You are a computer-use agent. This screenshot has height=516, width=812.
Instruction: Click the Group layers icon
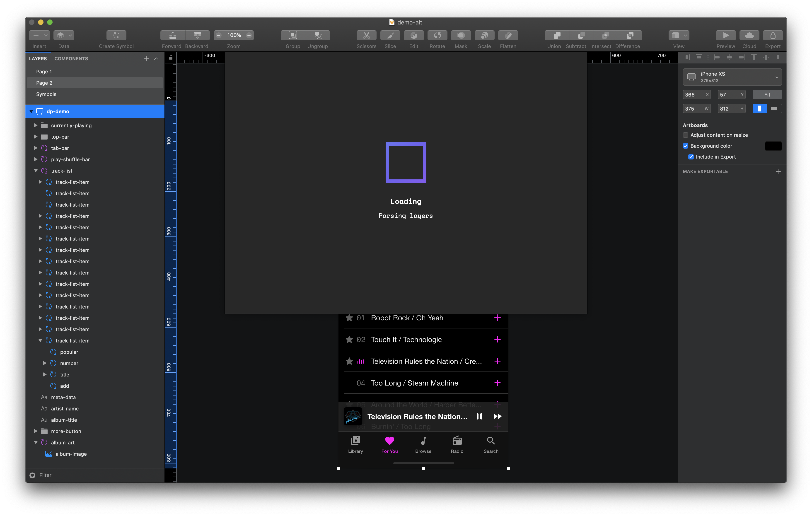293,35
